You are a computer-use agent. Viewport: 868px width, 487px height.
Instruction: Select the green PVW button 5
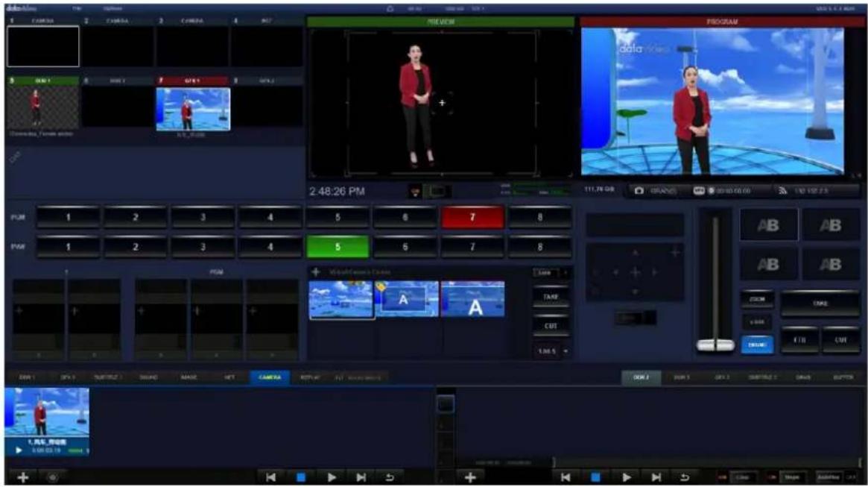(x=338, y=247)
